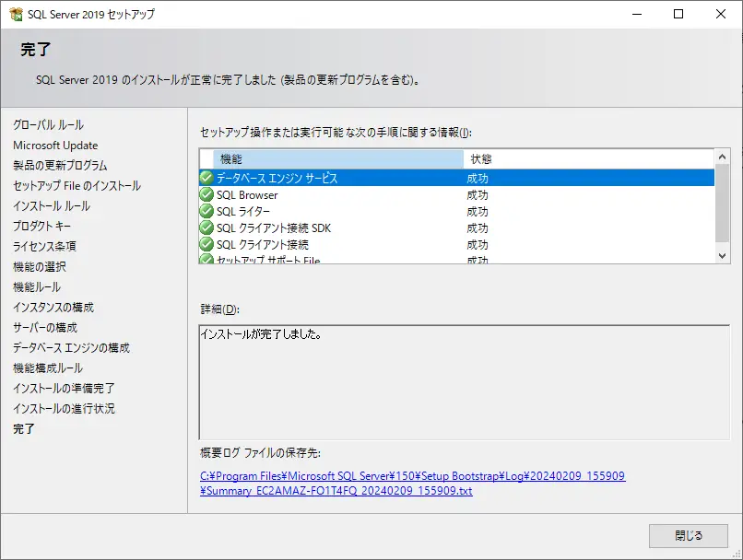Viewport: 743px width, 560px height.
Task: Click the 機能ルール step
Action: point(37,286)
